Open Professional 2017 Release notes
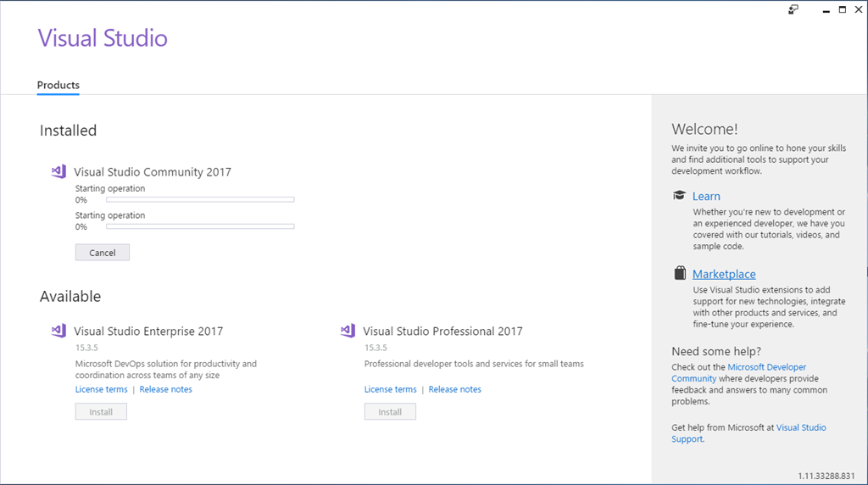 click(x=454, y=389)
